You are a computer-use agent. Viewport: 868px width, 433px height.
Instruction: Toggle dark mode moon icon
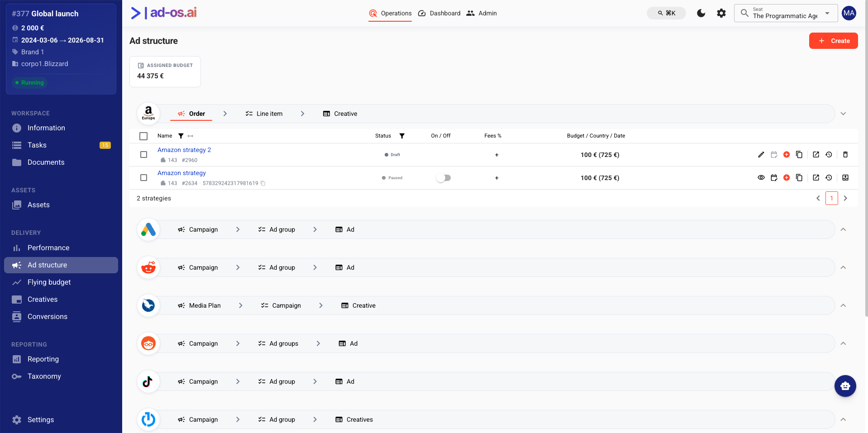pos(701,13)
